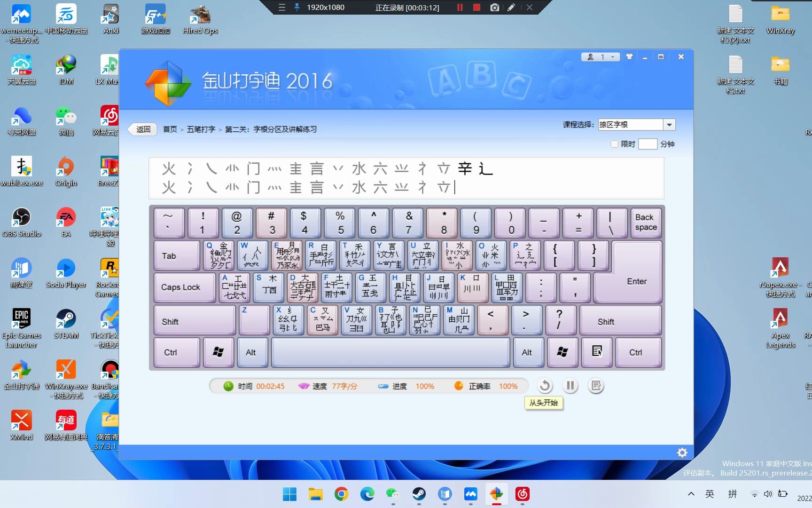Viewport: 812px width, 508px height.
Task: Pause the typing practice session
Action: click(x=570, y=386)
